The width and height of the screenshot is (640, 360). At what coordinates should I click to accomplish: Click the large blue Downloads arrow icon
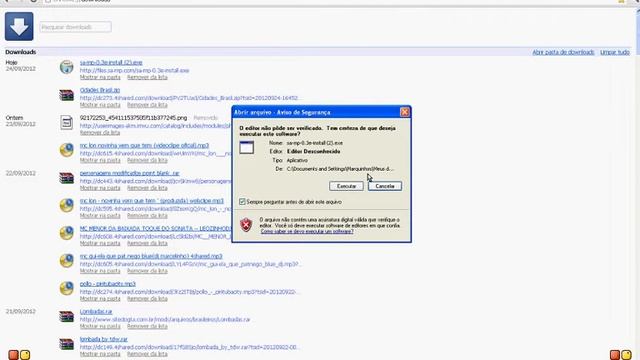pos(19,27)
